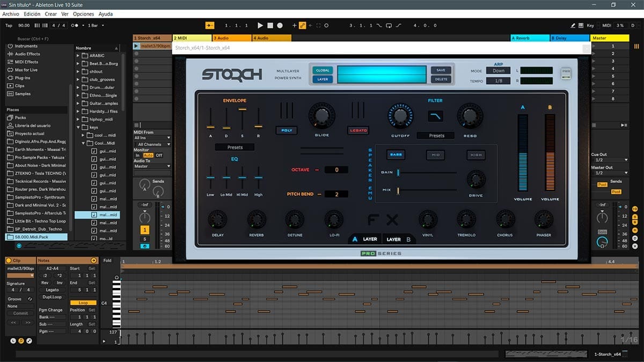Expand the hiphop_midi folder
The width and height of the screenshot is (644, 362).
coord(78,119)
